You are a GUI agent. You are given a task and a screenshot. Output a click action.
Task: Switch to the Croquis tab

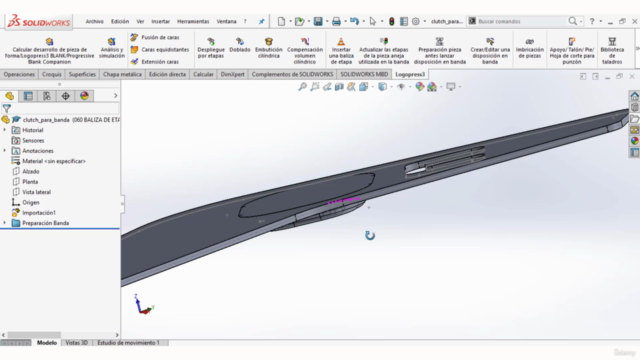51,74
